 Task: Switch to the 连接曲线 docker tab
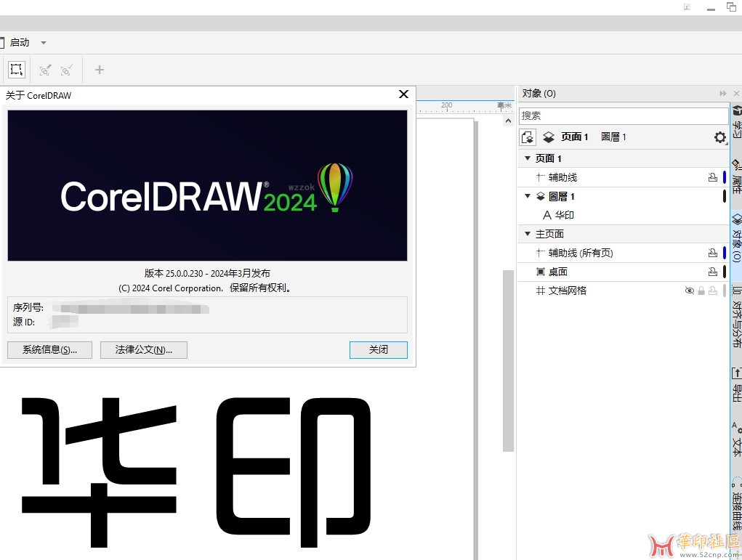point(737,504)
